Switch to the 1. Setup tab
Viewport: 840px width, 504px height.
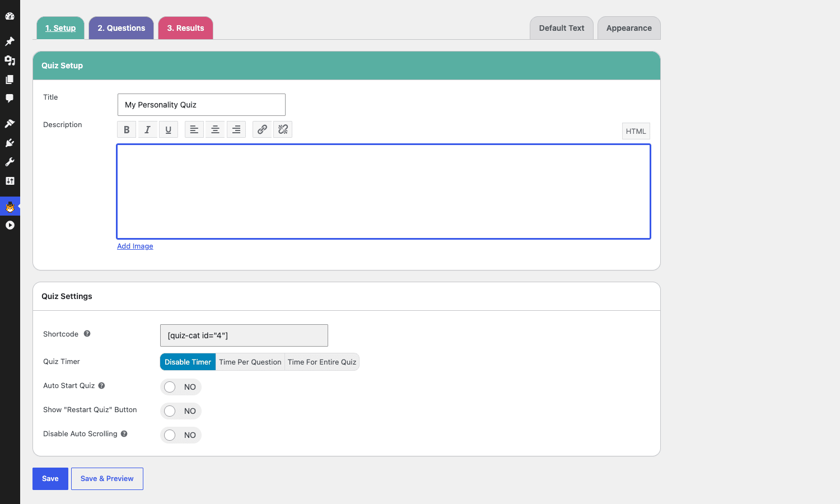60,28
